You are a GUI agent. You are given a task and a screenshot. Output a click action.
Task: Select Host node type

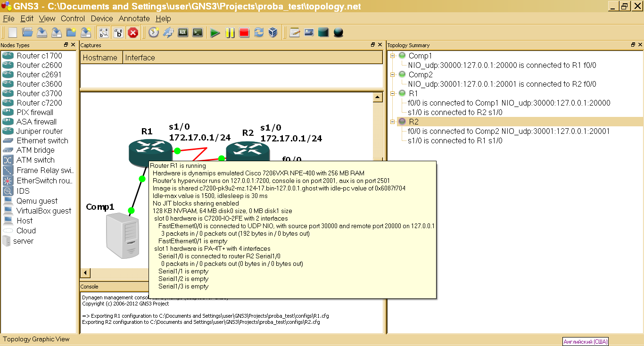click(x=38, y=221)
